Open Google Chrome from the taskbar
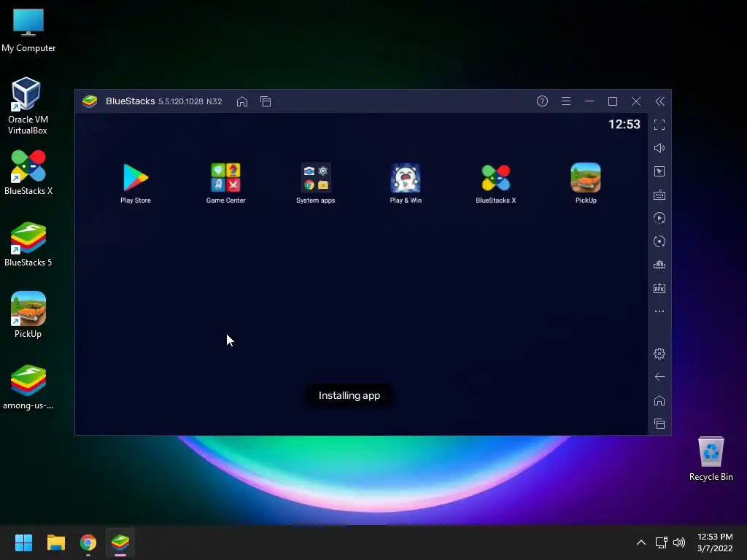Screen dimensions: 747x560 (x=88, y=542)
